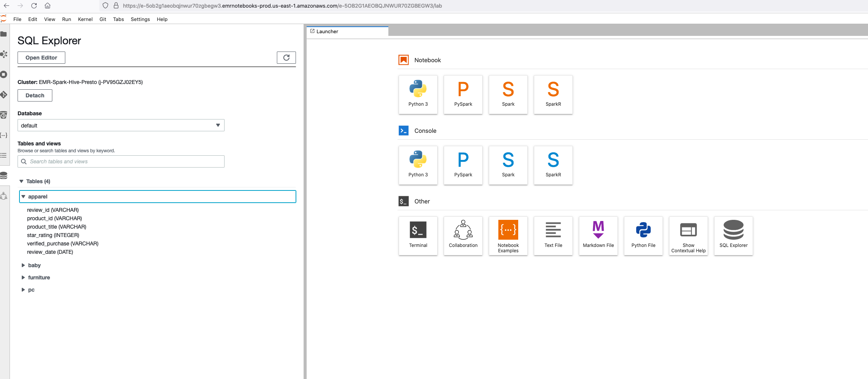Open the Git menu
The width and height of the screenshot is (868, 379).
103,19
